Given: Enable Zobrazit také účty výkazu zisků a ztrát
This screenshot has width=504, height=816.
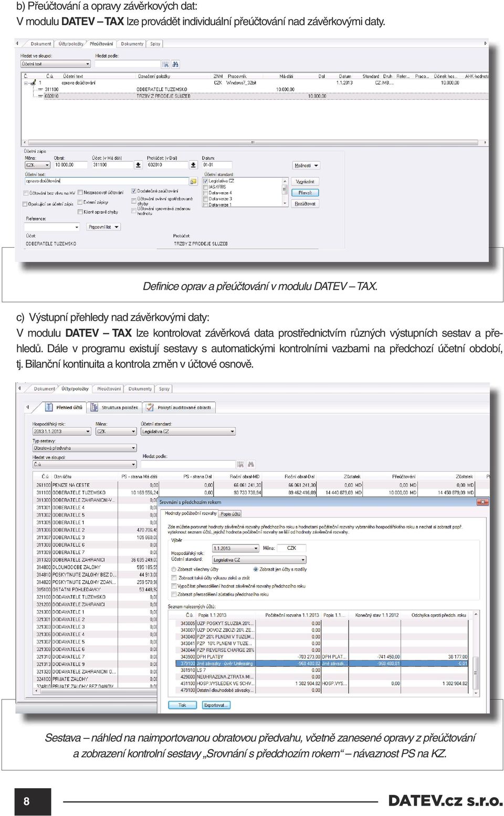Looking at the screenshot, I should 174,578.
